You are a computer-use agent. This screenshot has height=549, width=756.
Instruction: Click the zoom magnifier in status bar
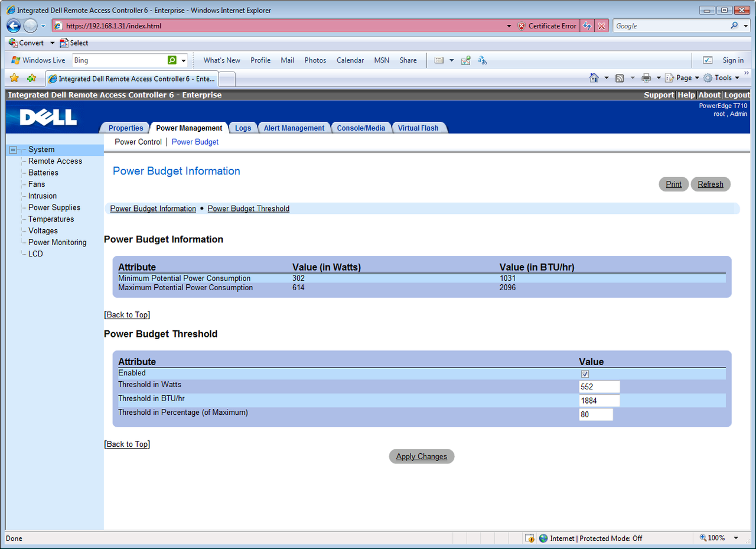click(703, 538)
